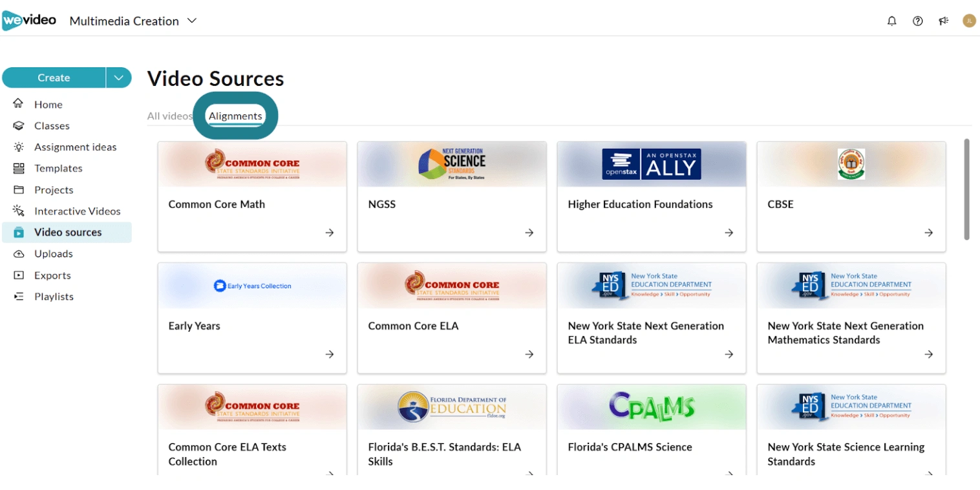Open the Common Core Math logo thumbnail
The width and height of the screenshot is (980, 490).
point(252,164)
